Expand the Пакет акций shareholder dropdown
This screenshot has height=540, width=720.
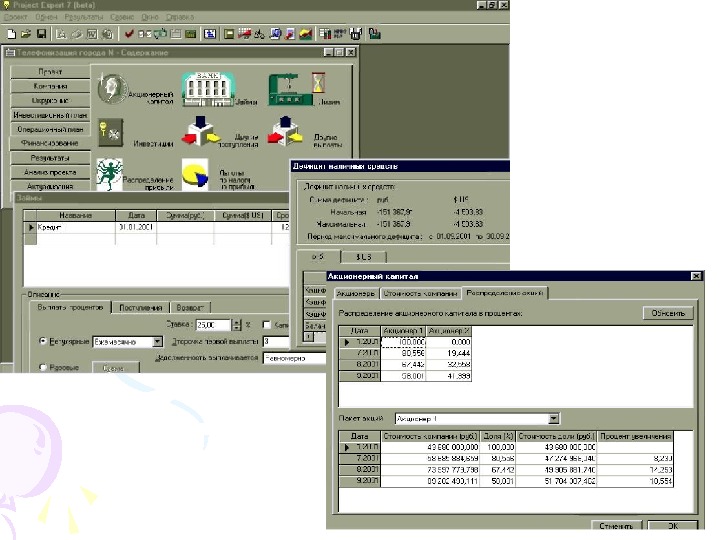tap(554, 418)
